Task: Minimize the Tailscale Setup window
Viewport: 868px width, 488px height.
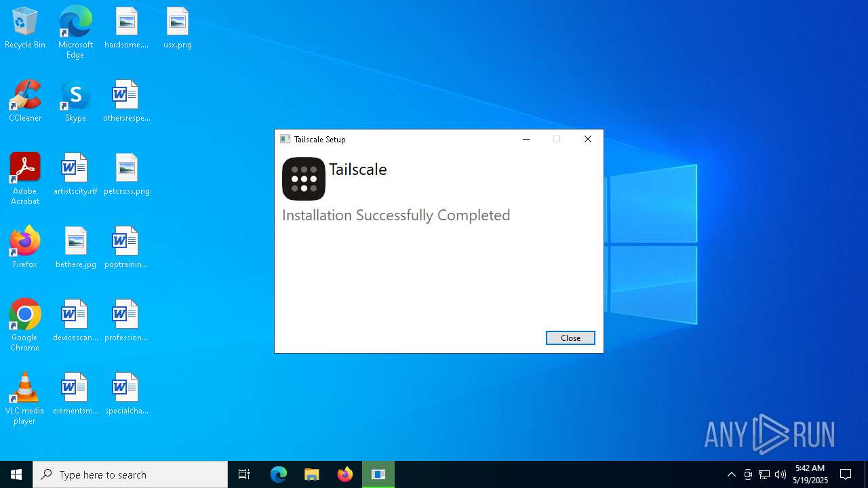Action: pyautogui.click(x=526, y=139)
